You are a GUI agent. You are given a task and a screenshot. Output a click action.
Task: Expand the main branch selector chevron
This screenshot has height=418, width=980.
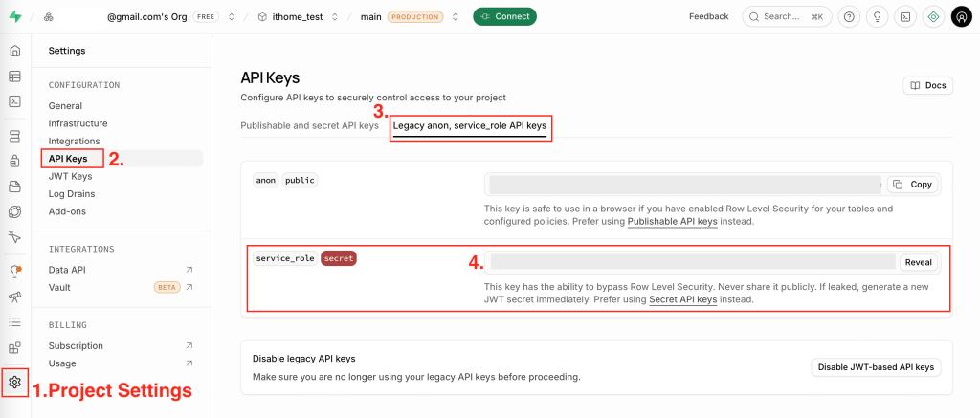pos(455,17)
